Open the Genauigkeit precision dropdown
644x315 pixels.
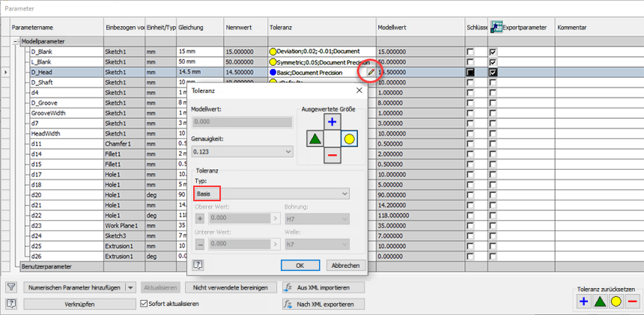coord(243,152)
